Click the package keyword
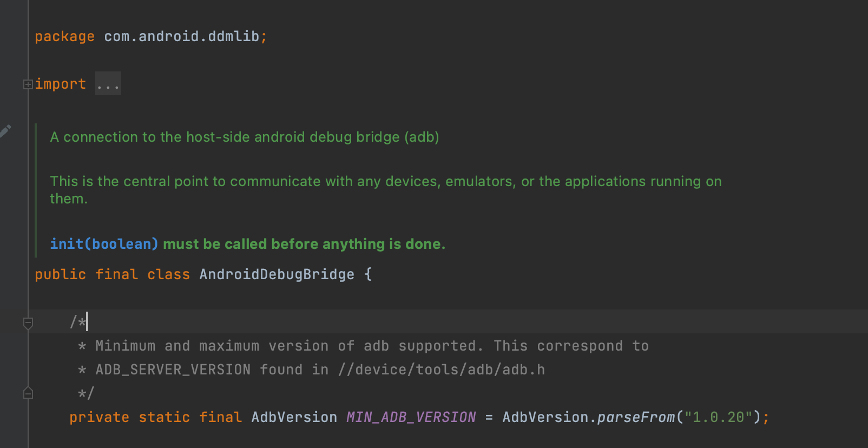 click(65, 36)
